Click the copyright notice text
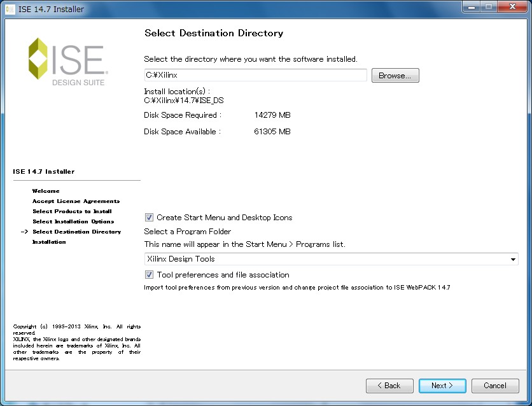 (76, 342)
